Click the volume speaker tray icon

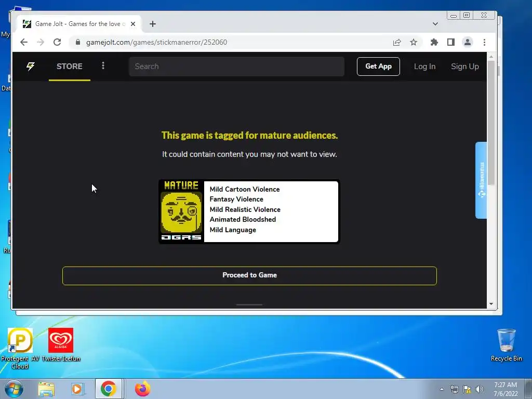[x=480, y=389]
